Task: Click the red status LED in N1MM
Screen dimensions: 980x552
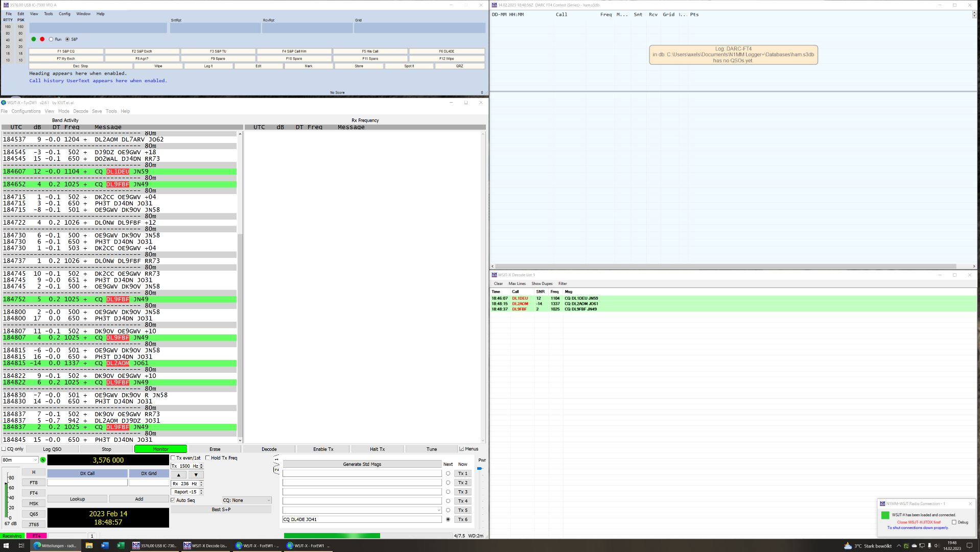Action: [42, 39]
